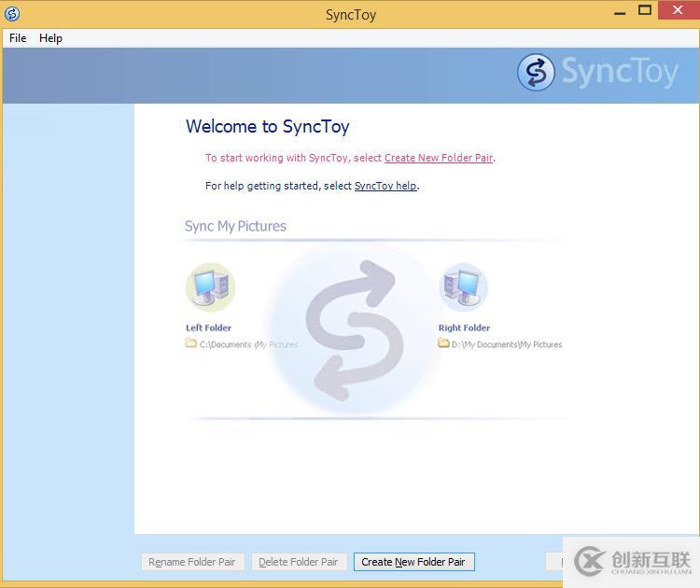The height and width of the screenshot is (588, 700).
Task: Open the Help menu
Action: (x=50, y=38)
